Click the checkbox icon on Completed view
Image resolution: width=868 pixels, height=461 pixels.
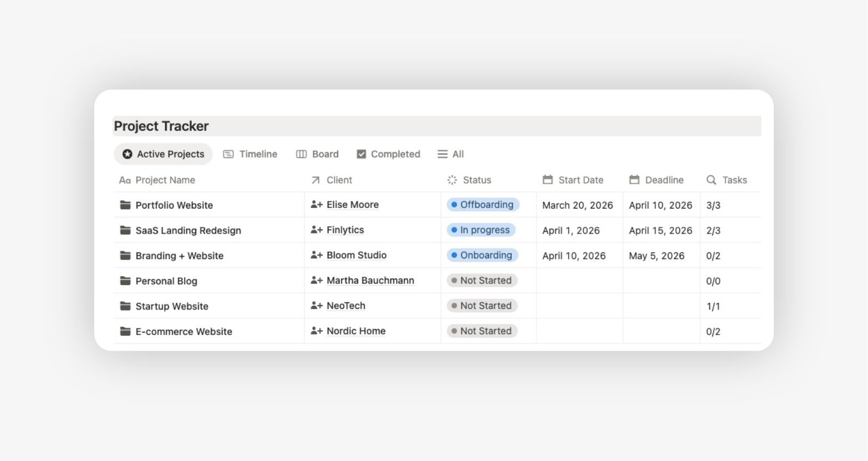pos(361,154)
